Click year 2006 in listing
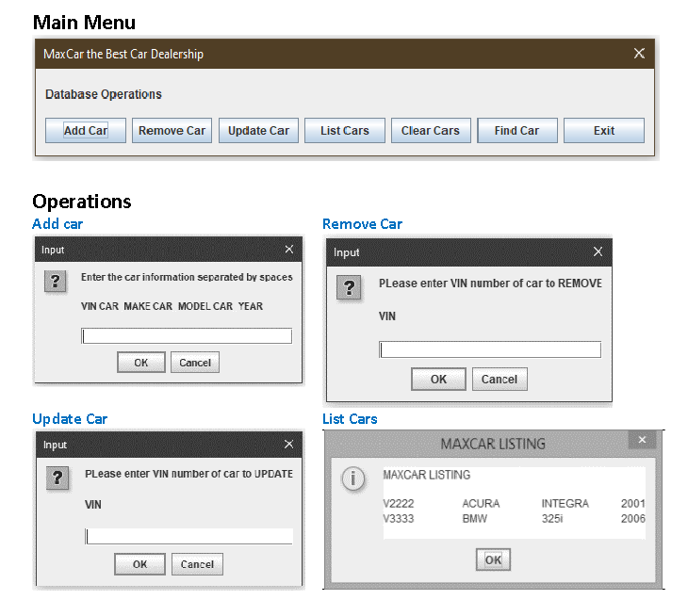The width and height of the screenshot is (688, 616). [x=632, y=519]
